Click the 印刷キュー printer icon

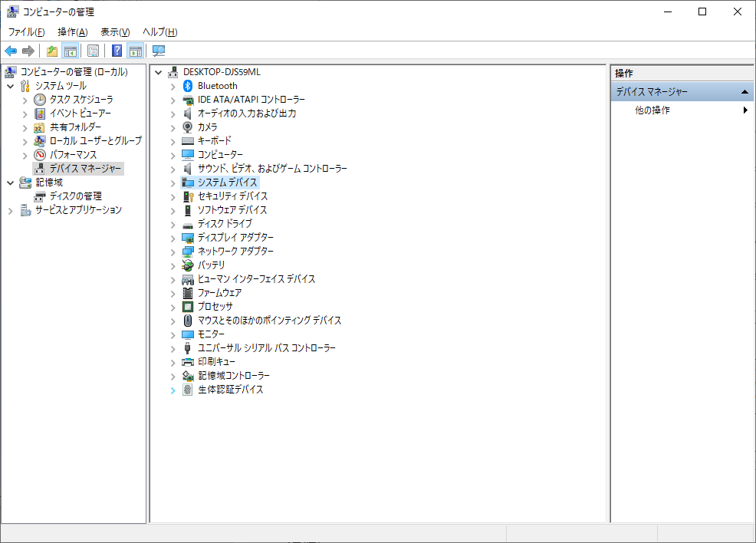coord(188,362)
